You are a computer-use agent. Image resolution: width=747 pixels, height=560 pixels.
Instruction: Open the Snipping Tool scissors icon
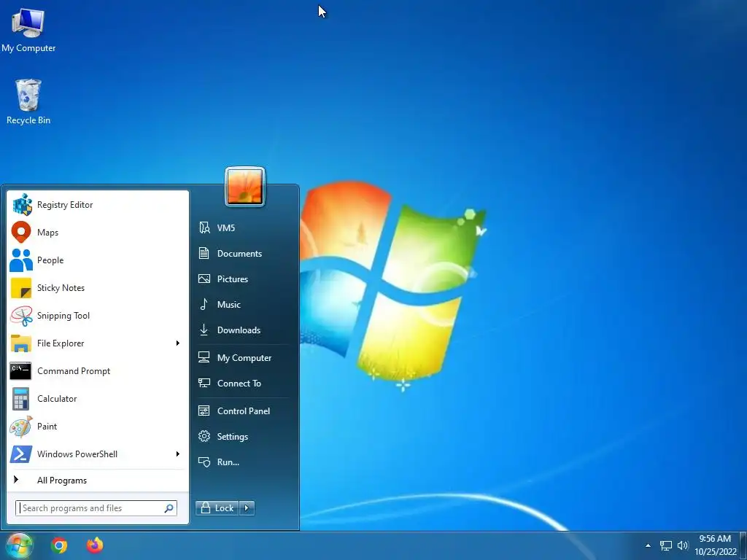coord(21,316)
